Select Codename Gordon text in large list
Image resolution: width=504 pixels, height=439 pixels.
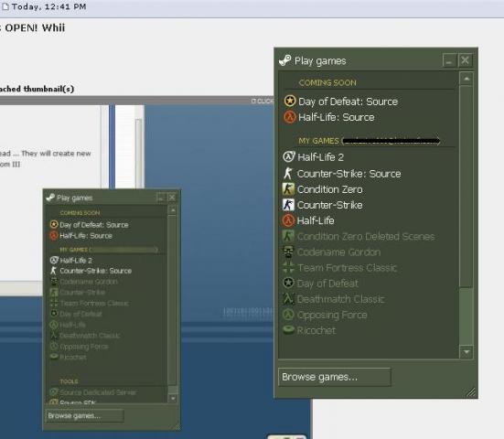click(338, 252)
